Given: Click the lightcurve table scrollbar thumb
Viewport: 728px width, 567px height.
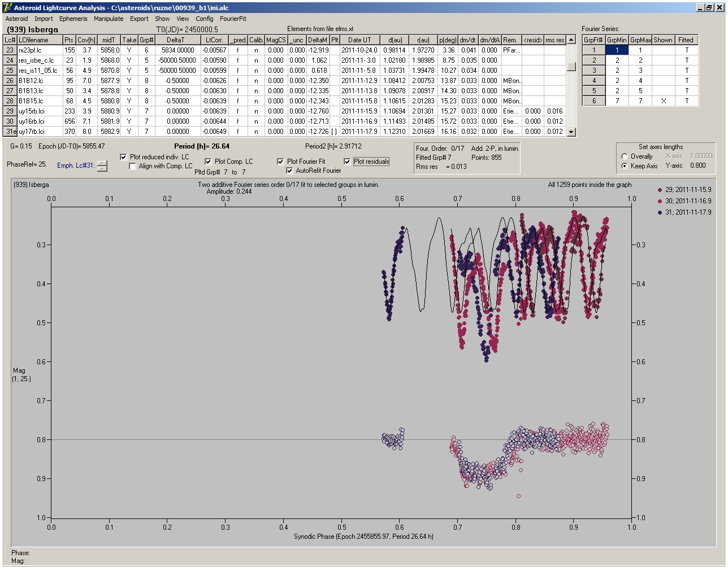Looking at the screenshot, I should pos(571,66).
